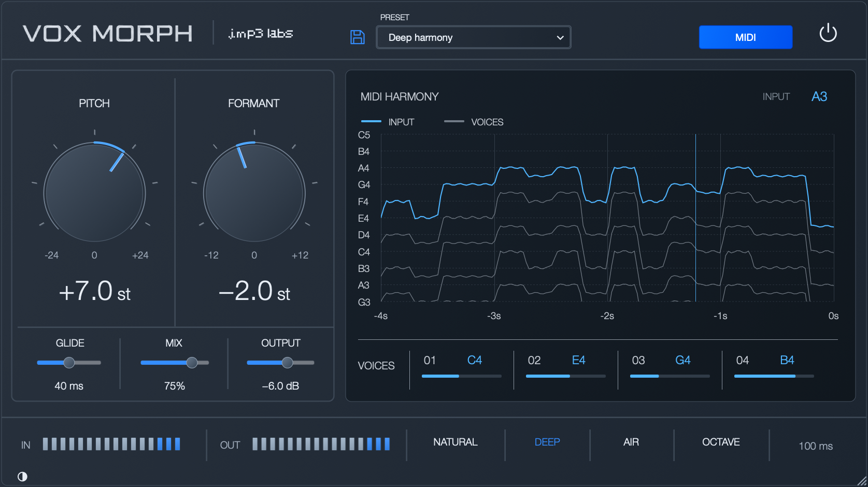868x487 pixels.
Task: Click the PITCH knob
Action: pos(94,193)
